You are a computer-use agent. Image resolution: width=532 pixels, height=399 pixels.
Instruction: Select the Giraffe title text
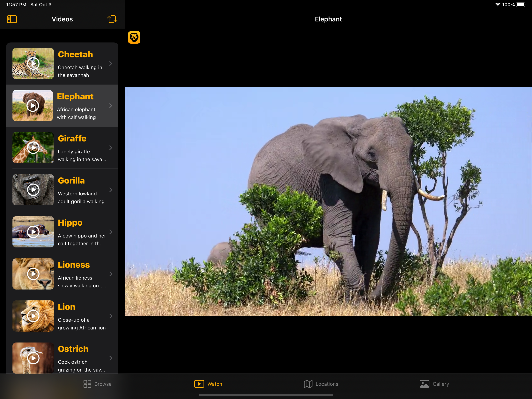[x=72, y=139]
